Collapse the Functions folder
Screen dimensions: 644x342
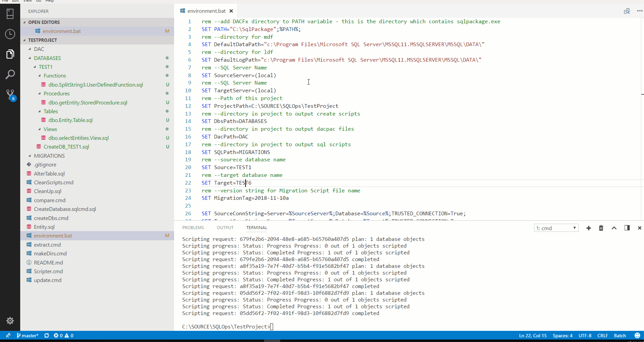click(x=97, y=76)
